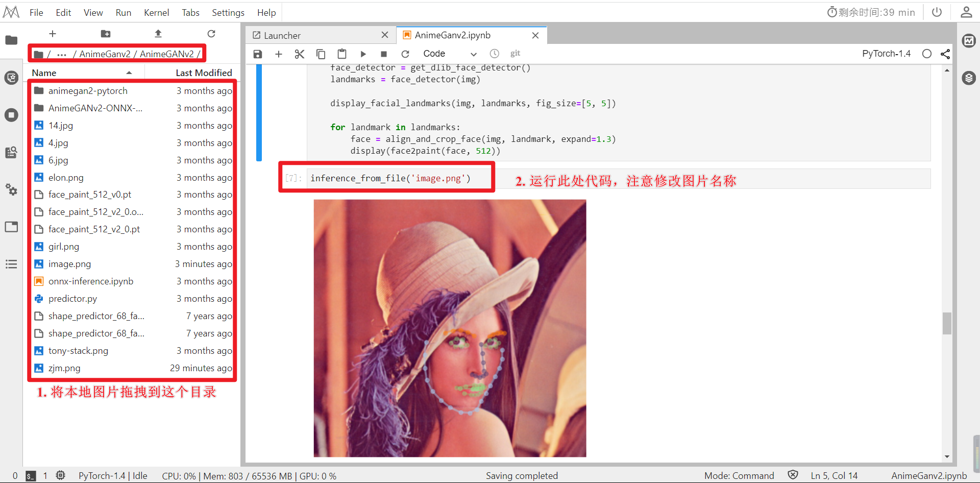This screenshot has height=483, width=980.
Task: Open the Run menu
Action: 123,12
